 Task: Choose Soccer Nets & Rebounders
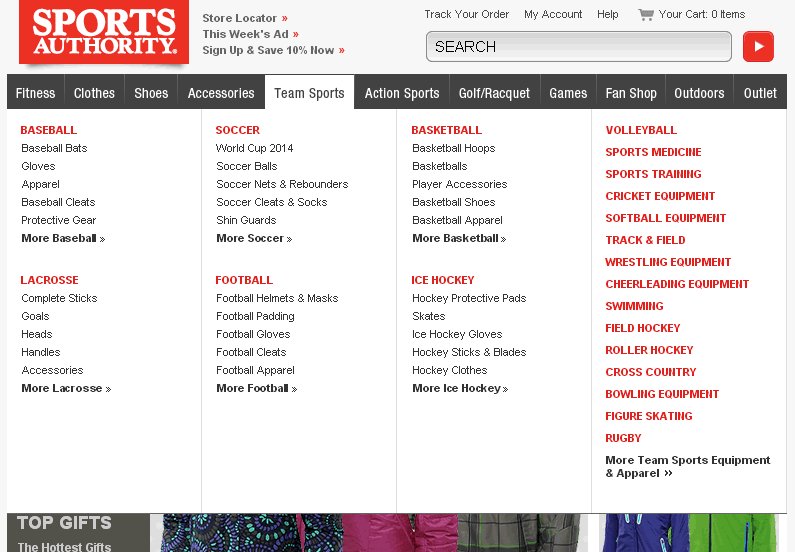point(282,185)
